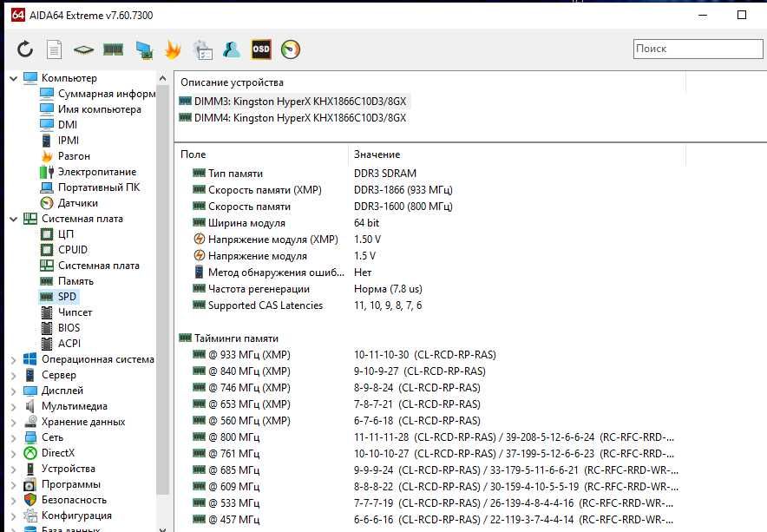Expand the Конфигурация node
Screen dimensions: 767x532
(x=13, y=516)
